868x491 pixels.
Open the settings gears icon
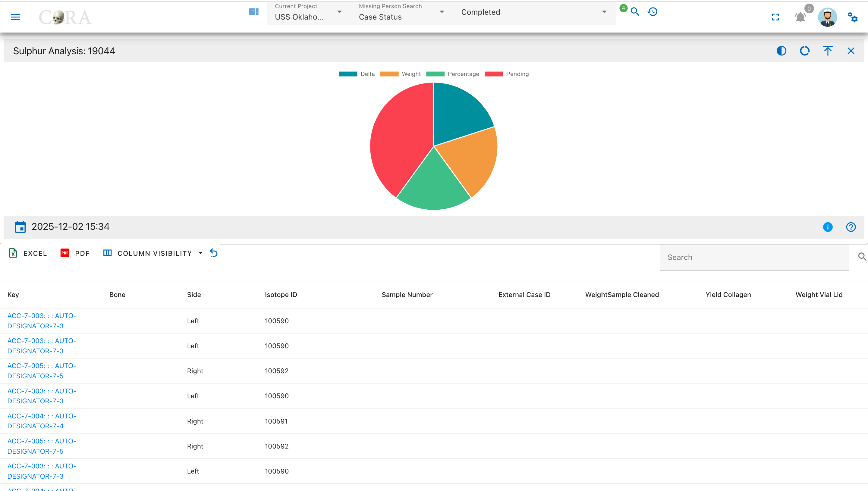[853, 17]
